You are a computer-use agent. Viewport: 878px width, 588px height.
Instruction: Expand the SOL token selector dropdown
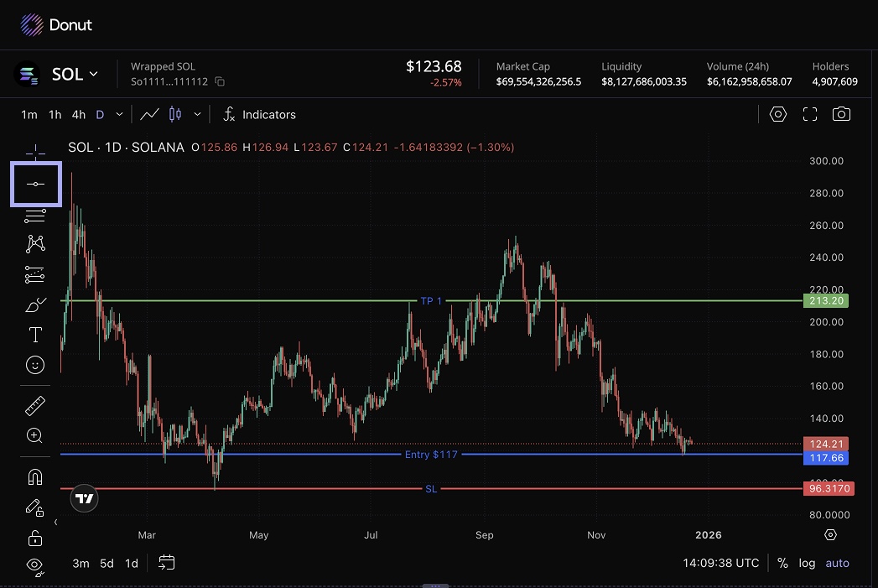click(93, 75)
